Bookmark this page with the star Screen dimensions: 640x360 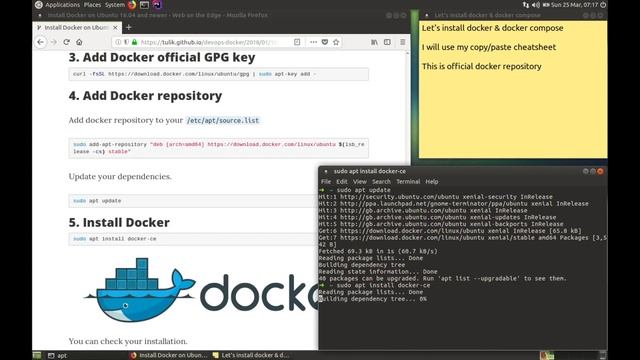tap(336, 42)
